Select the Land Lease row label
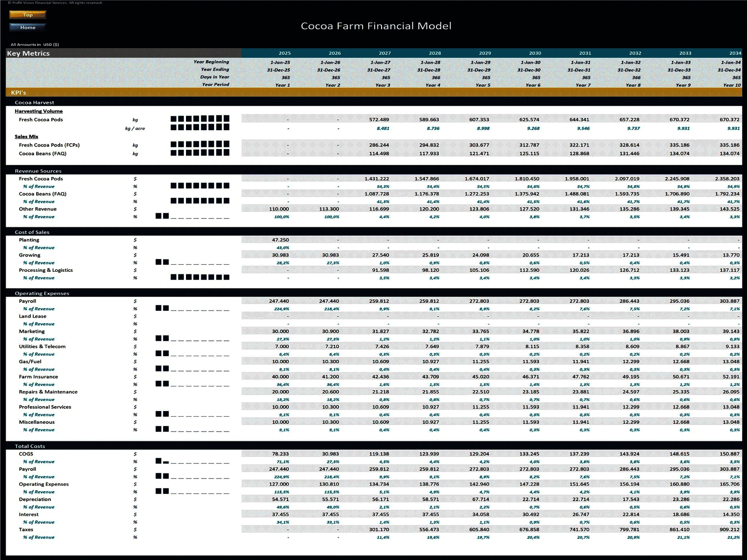 [x=33, y=316]
